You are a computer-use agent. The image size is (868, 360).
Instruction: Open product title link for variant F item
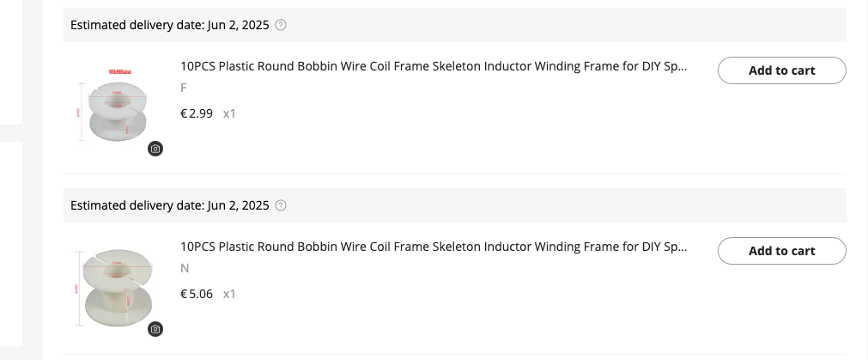[434, 66]
